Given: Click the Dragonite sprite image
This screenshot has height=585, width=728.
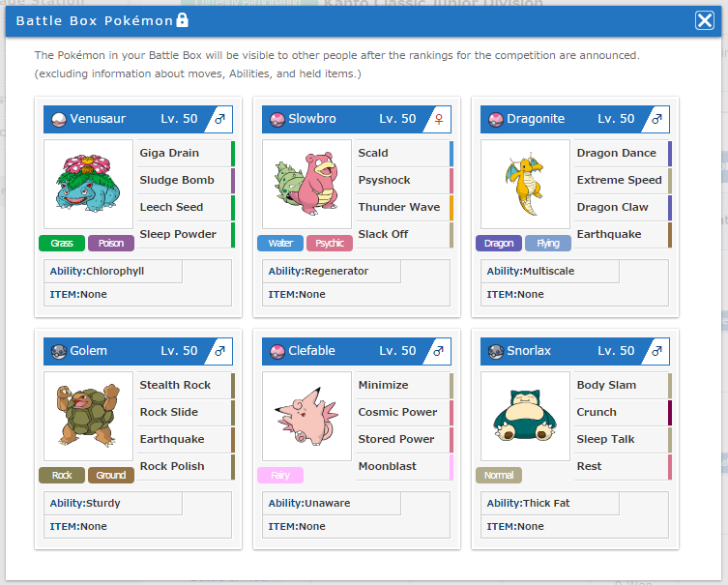Looking at the screenshot, I should [525, 184].
